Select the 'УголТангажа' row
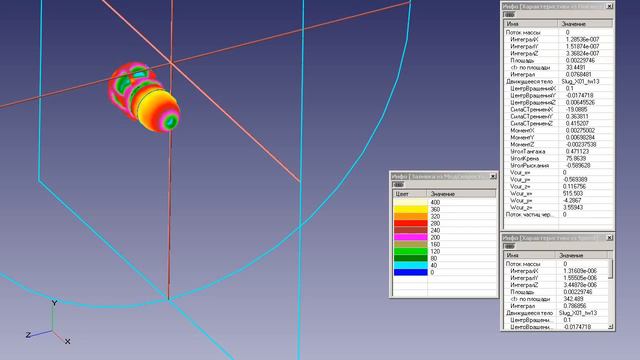The image size is (640, 360). tap(558, 151)
